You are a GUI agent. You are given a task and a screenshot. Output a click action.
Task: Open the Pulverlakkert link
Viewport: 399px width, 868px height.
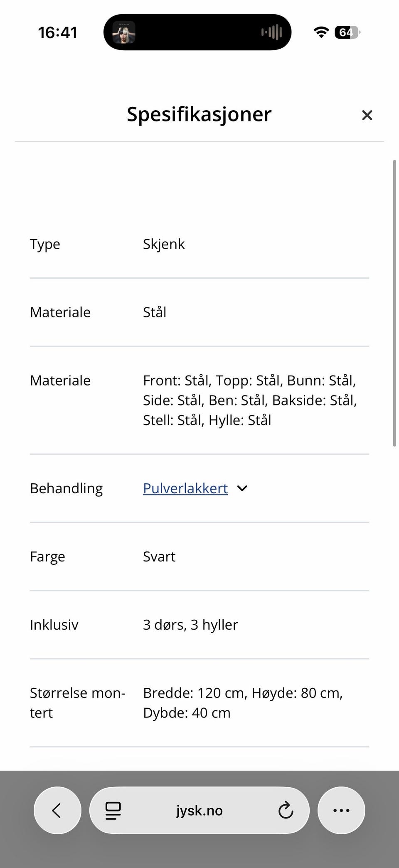tap(185, 488)
